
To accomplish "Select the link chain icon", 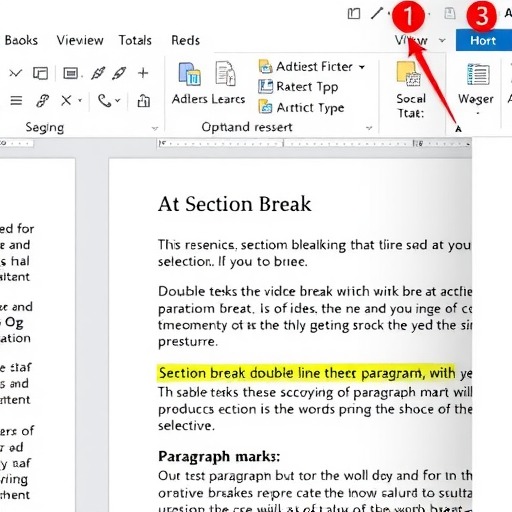I will tap(42, 100).
